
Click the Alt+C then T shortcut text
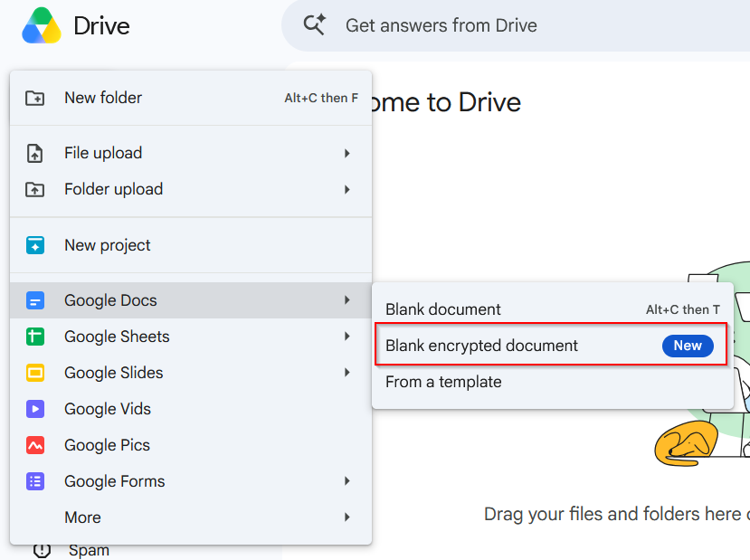pos(682,310)
